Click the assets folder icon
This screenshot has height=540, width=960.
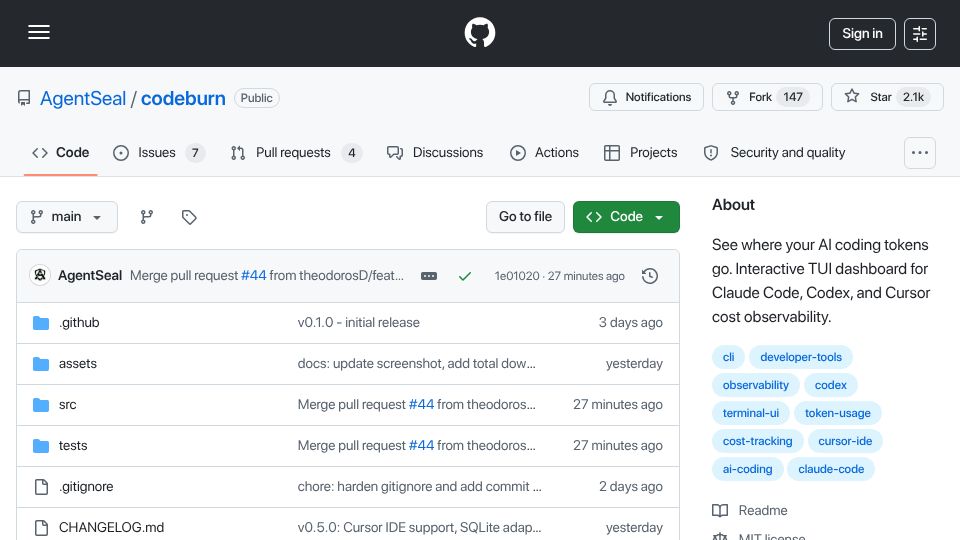(x=41, y=364)
